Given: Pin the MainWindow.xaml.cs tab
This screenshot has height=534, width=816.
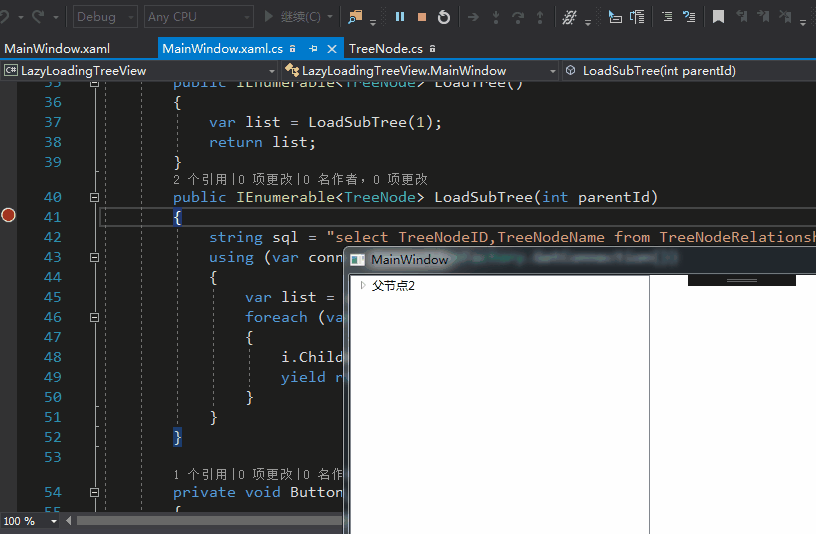Looking at the screenshot, I should [313, 49].
